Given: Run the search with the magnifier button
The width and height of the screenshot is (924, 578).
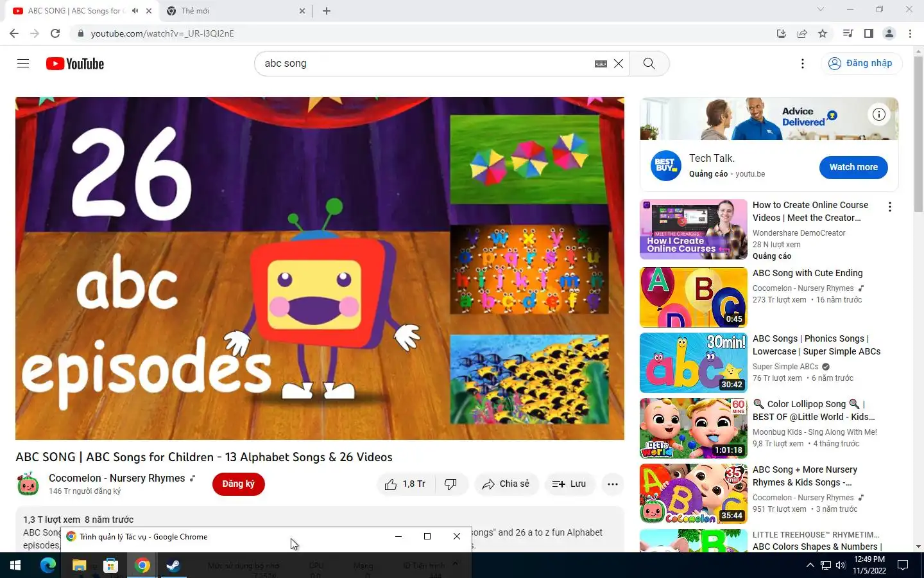Looking at the screenshot, I should click(x=649, y=64).
